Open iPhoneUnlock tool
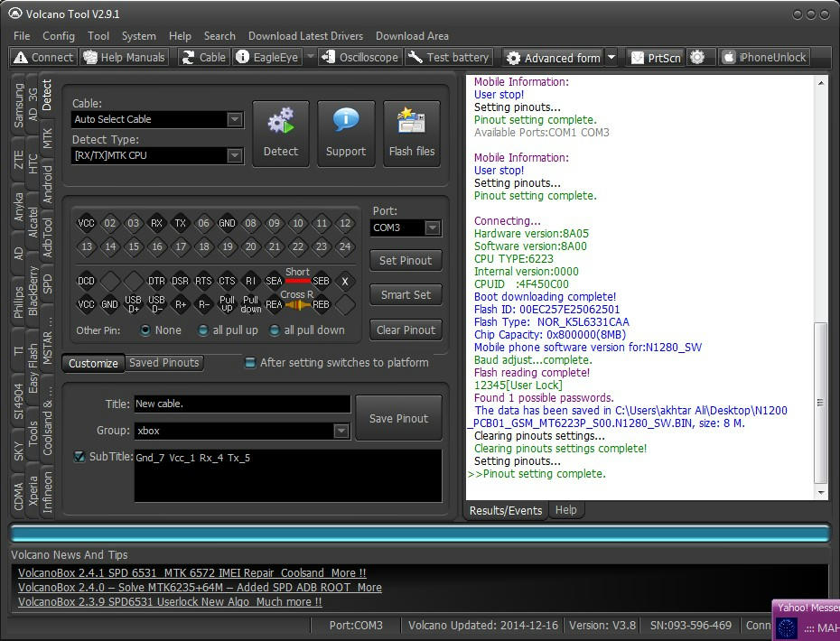 [x=764, y=57]
